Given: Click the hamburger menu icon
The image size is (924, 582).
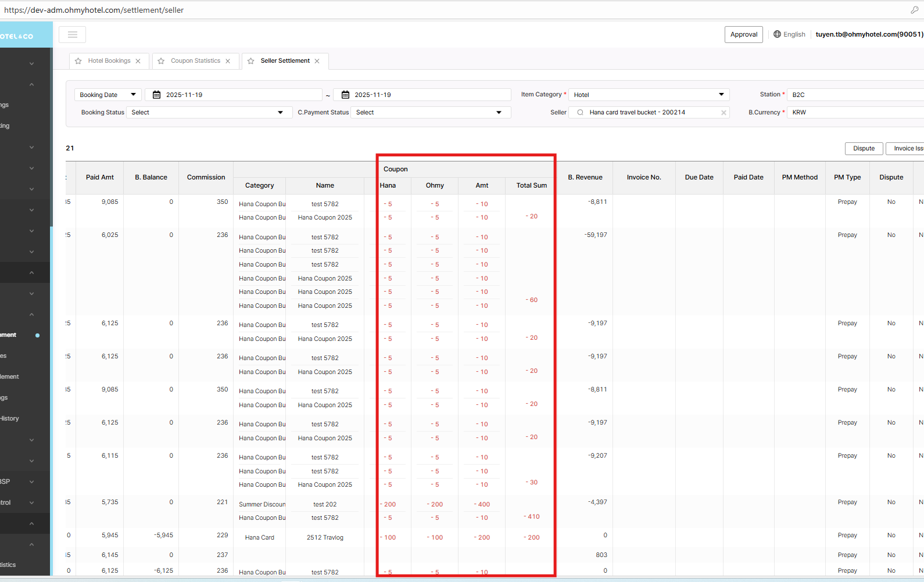Looking at the screenshot, I should tap(73, 35).
